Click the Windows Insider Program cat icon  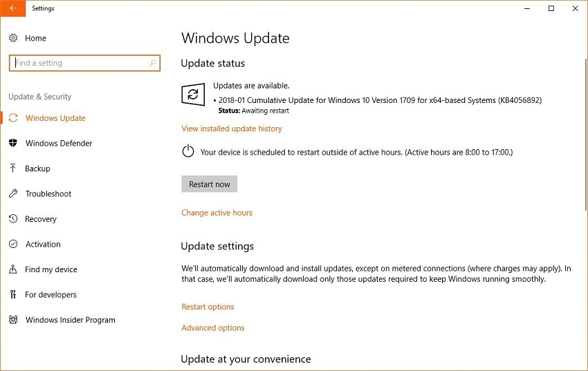point(13,320)
